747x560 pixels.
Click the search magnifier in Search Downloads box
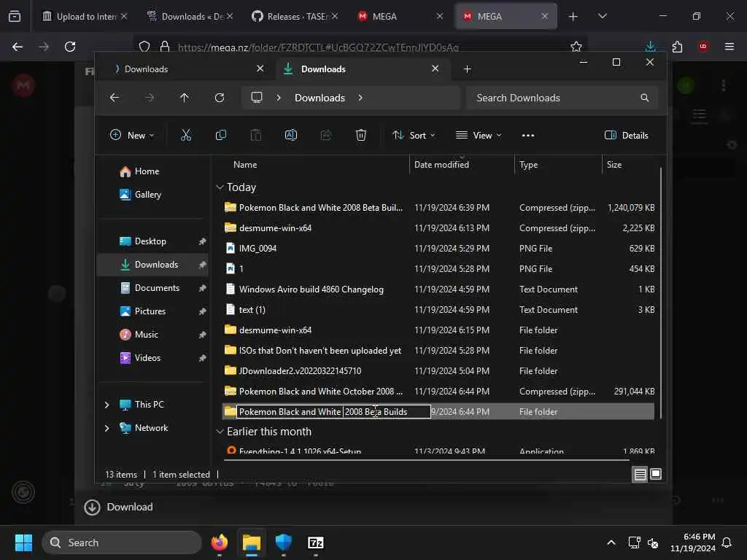(645, 98)
